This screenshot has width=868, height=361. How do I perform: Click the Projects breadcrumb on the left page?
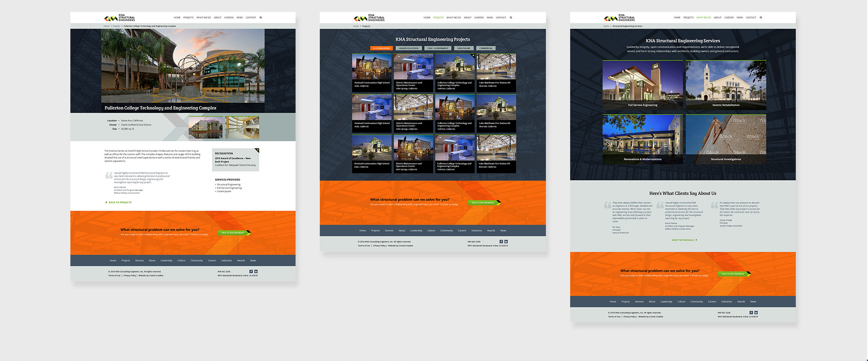tap(116, 26)
